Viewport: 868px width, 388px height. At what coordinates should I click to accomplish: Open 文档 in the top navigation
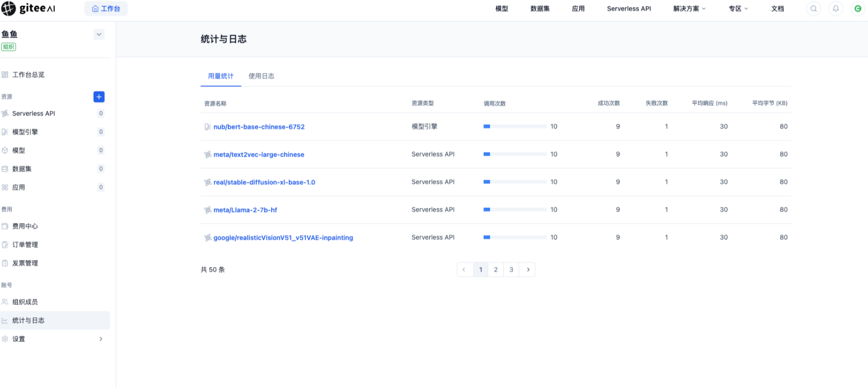point(777,8)
